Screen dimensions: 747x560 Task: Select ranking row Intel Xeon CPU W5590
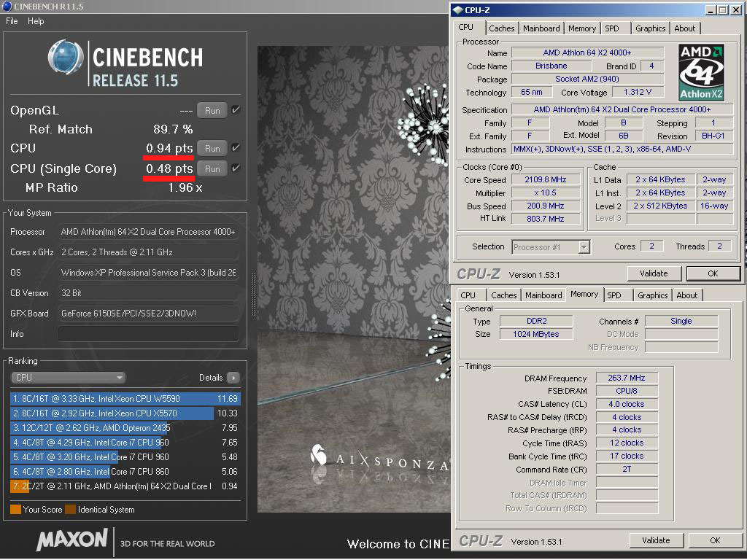125,399
